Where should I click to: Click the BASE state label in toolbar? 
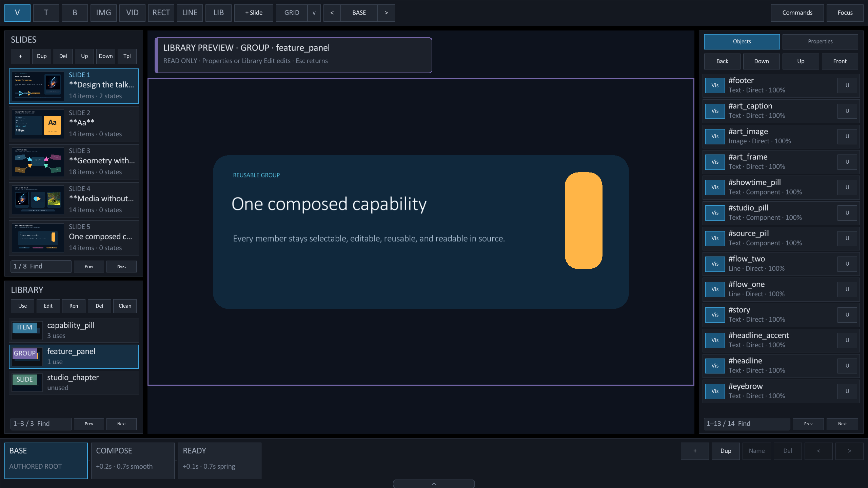click(x=359, y=13)
